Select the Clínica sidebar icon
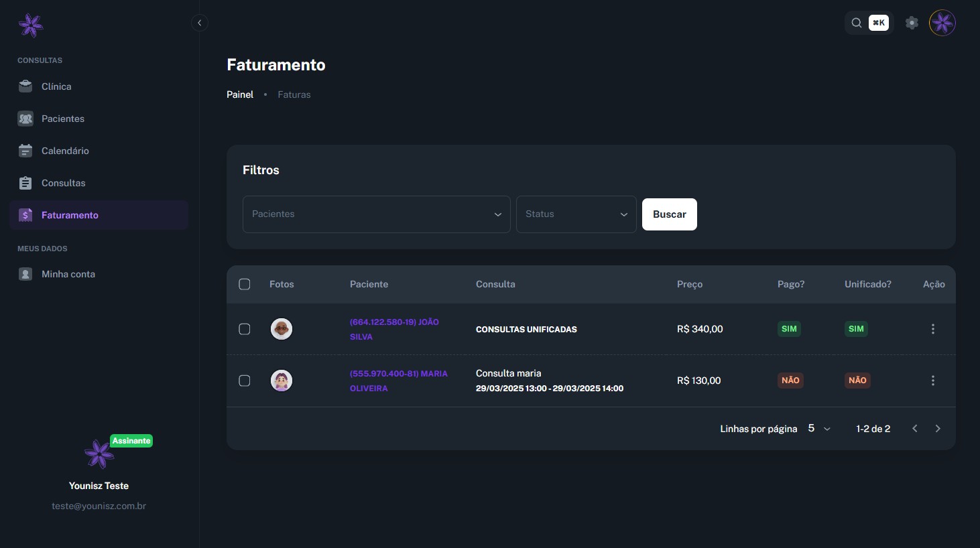 tap(25, 86)
